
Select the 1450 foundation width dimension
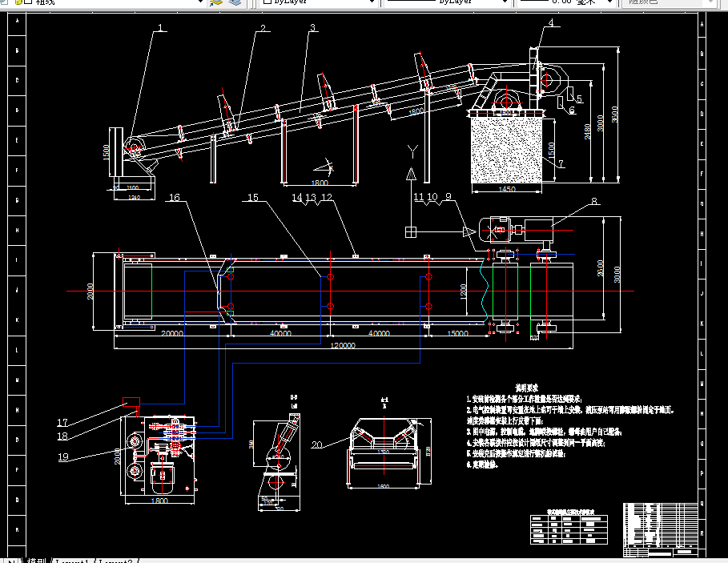[x=506, y=189]
